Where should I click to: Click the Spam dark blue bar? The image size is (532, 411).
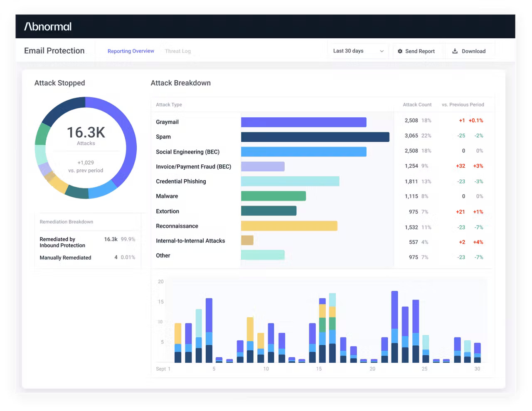315,137
